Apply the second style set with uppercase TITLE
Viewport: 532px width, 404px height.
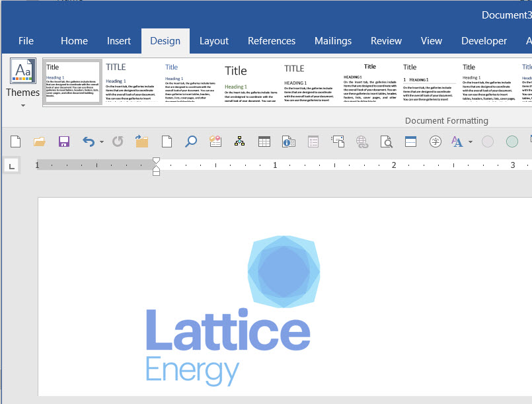(x=132, y=82)
